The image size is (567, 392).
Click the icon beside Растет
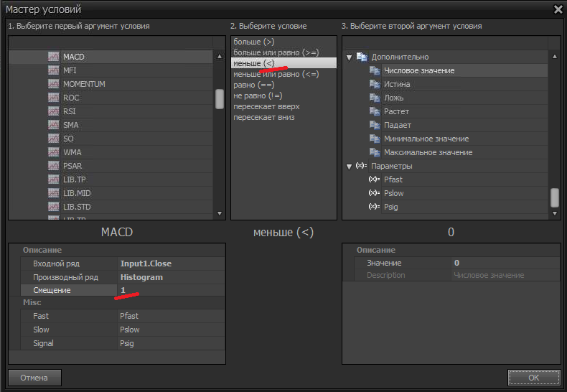374,111
